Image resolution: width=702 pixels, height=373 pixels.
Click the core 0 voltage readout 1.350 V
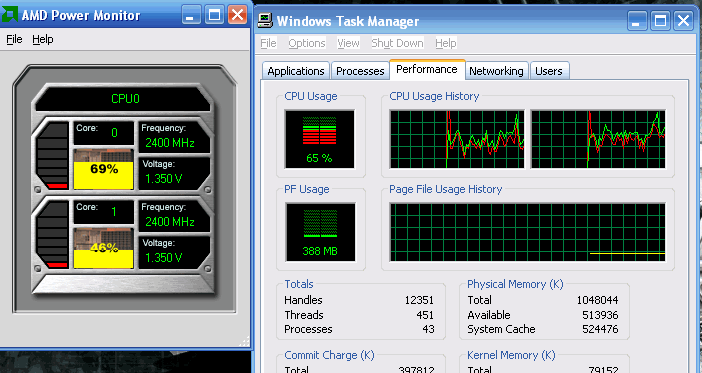coord(174,173)
